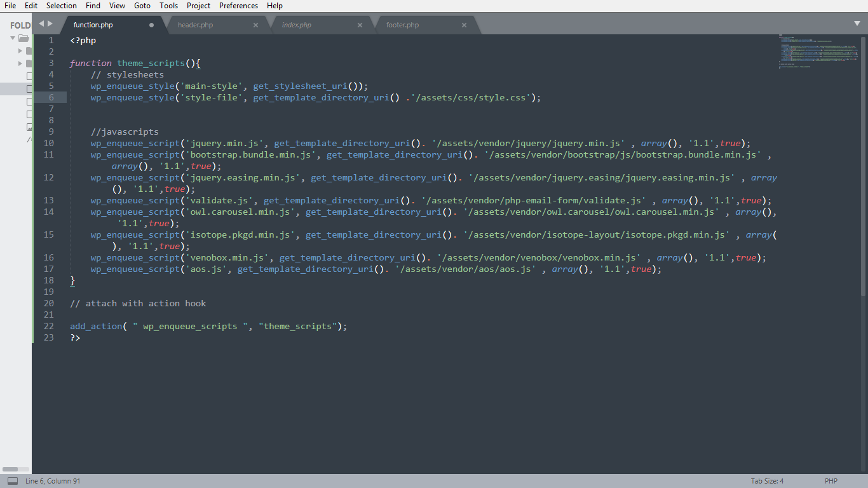The image size is (868, 488).
Task: Open the Find menu
Action: point(93,6)
